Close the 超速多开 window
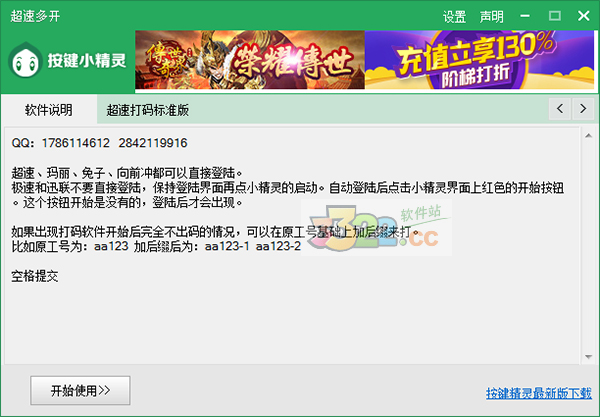 [x=584, y=16]
